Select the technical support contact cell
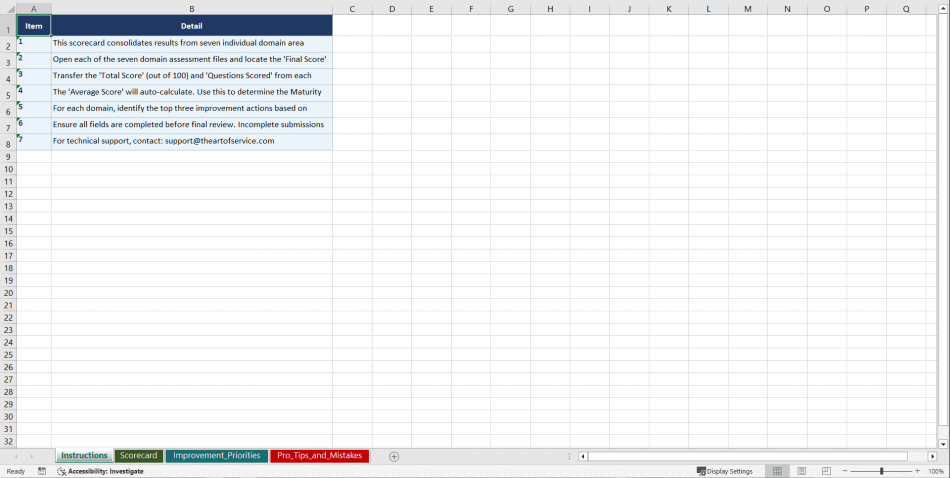The image size is (950, 478). pyautogui.click(x=192, y=142)
